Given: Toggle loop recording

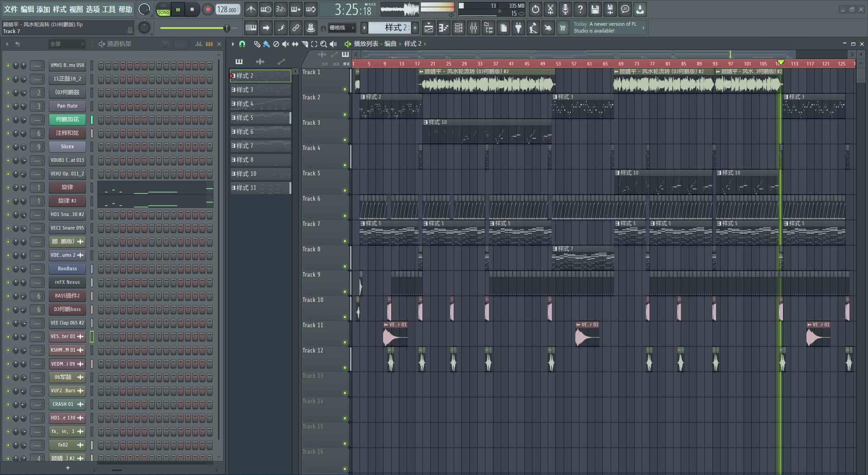Looking at the screenshot, I should pos(311,9).
